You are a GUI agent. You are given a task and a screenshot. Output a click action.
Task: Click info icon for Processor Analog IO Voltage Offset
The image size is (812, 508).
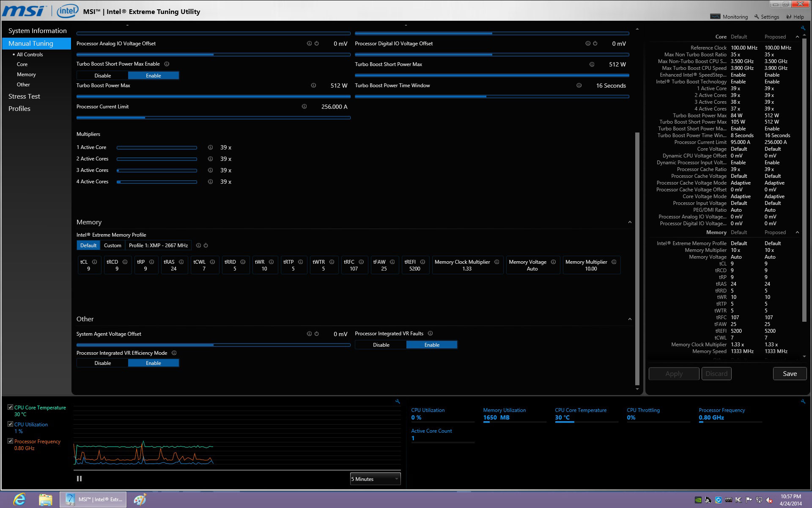coord(309,44)
